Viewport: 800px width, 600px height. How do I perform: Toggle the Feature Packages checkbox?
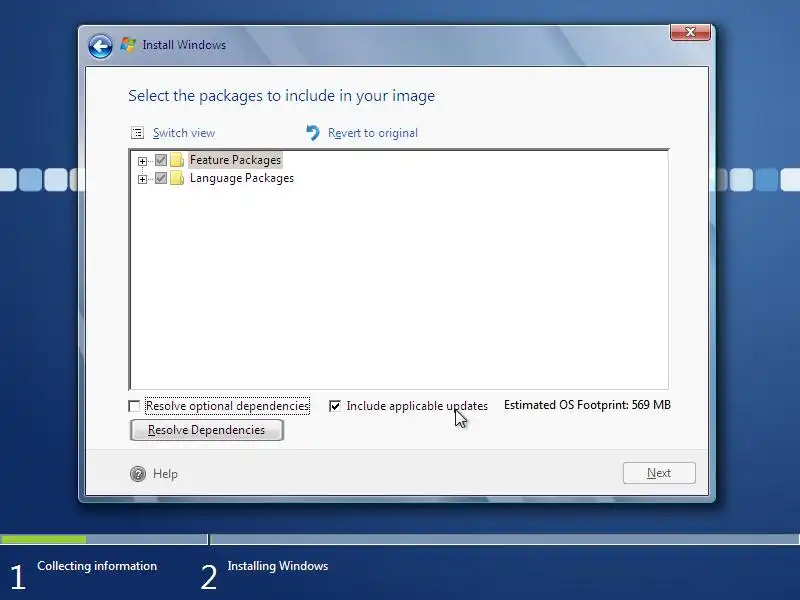point(161,160)
